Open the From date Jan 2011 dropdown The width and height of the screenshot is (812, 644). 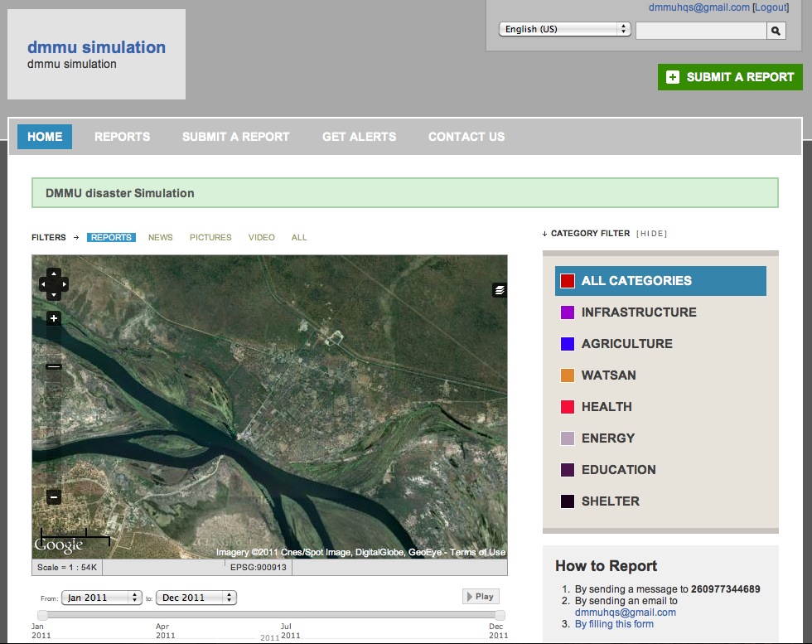(101, 598)
